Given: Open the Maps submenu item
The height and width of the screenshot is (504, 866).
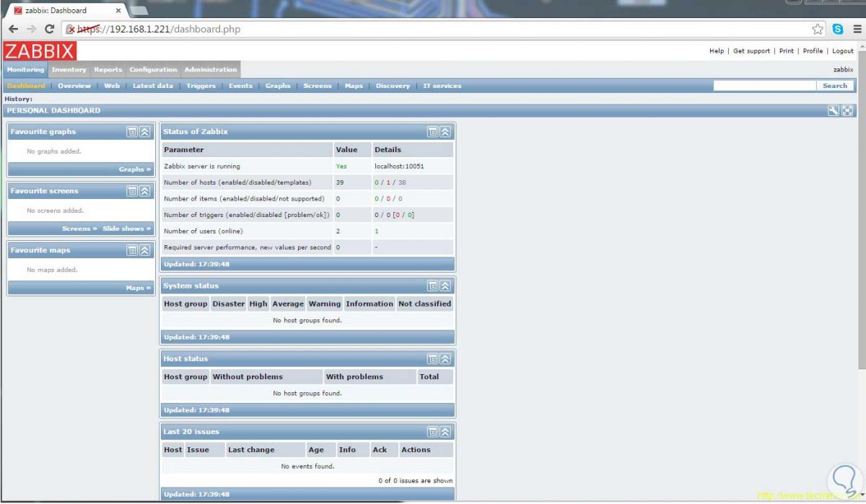Looking at the screenshot, I should click(354, 86).
